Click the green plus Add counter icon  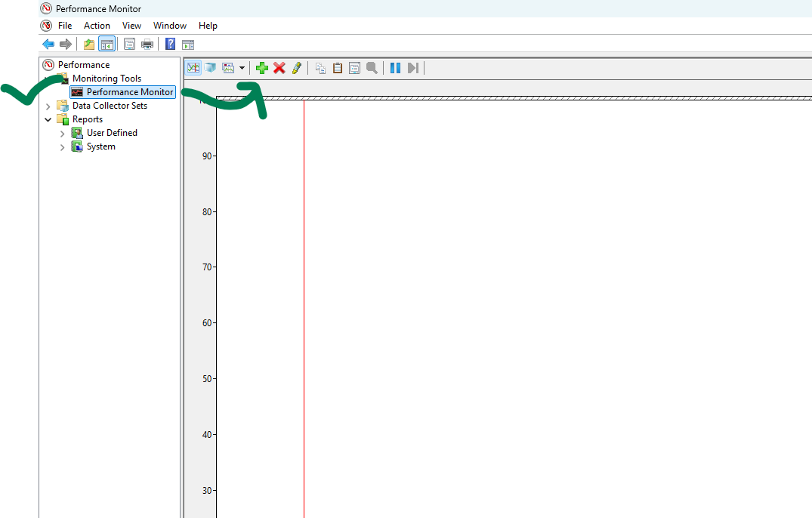262,68
